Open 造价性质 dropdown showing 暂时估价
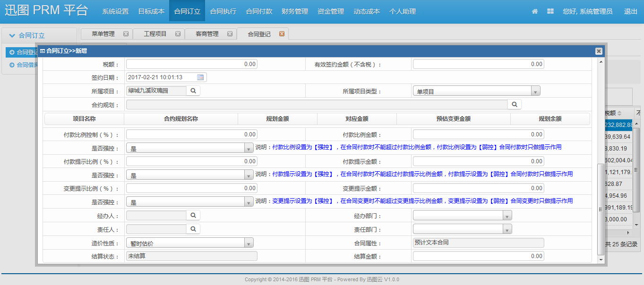 tap(249, 243)
